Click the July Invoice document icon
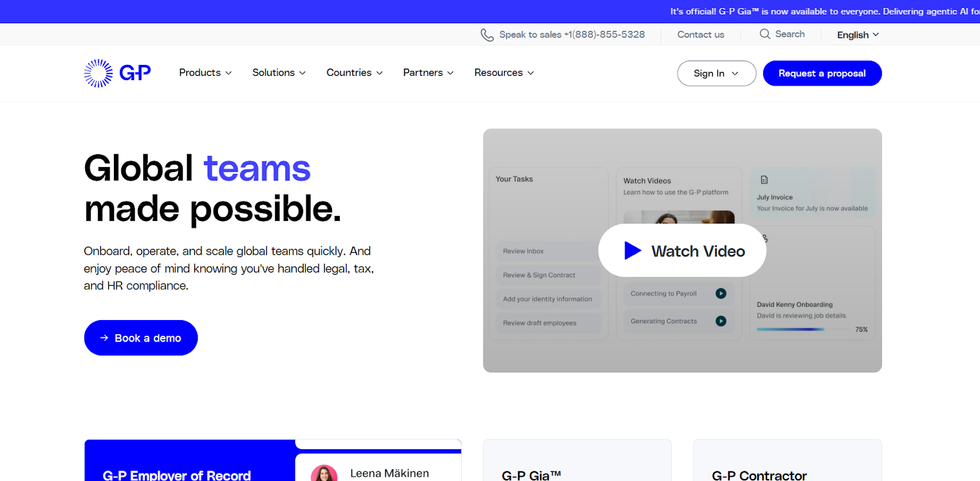980x481 pixels. pos(764,180)
